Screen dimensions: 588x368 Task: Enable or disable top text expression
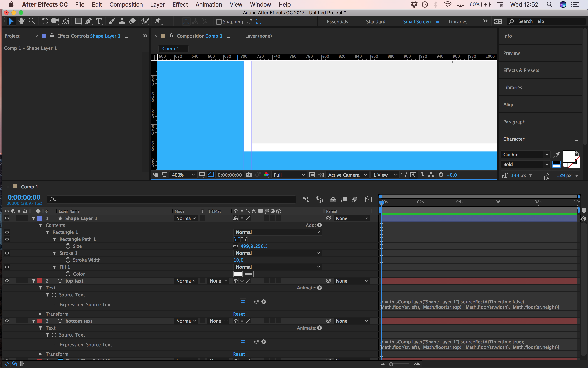(x=243, y=302)
